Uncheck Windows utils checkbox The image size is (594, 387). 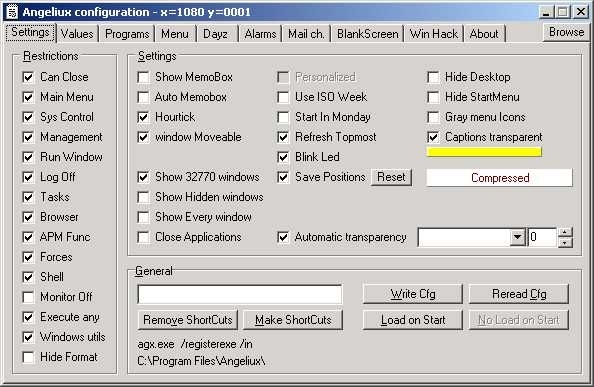[28, 337]
